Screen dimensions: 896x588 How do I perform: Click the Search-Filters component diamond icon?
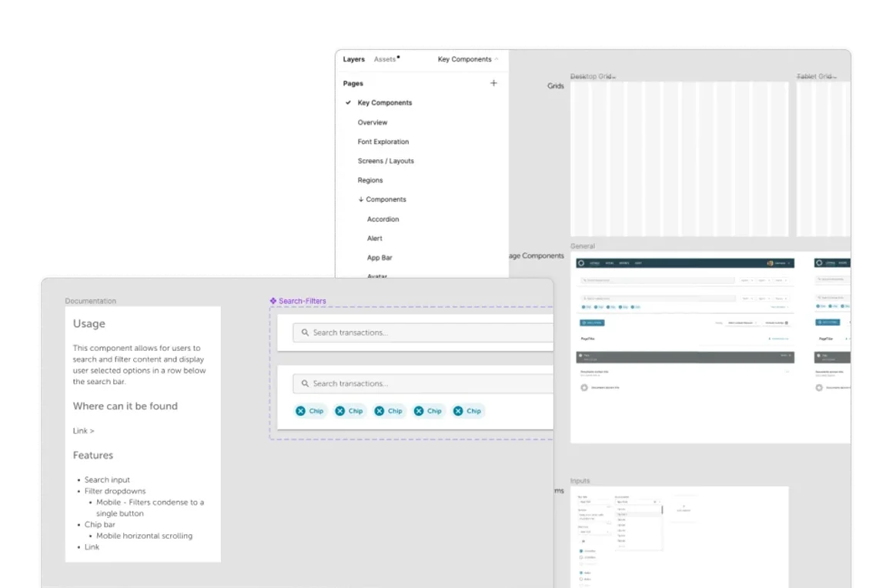273,301
